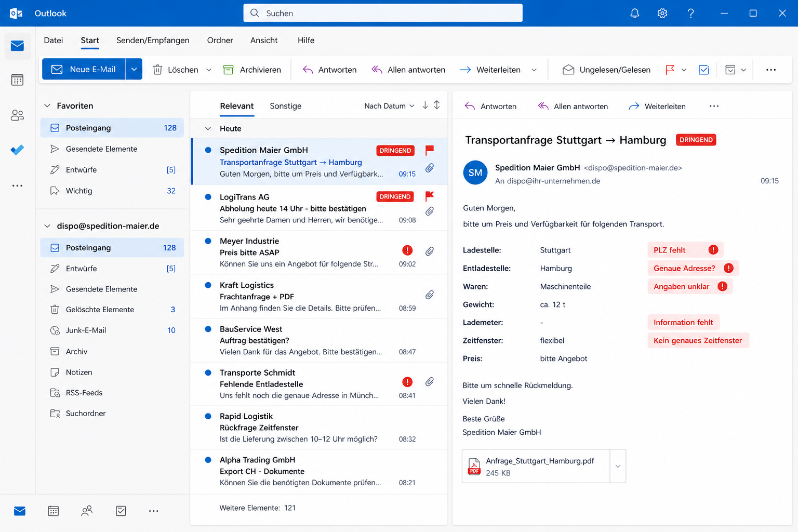Toggle Ungelesen/Gelesen status
Viewport: 798px width, 532px height.
tap(606, 70)
